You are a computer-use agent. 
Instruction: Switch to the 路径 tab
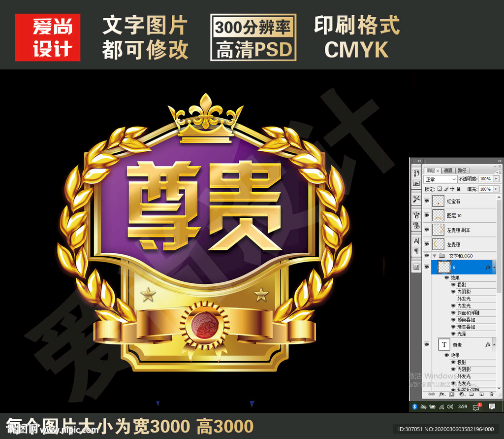click(462, 170)
